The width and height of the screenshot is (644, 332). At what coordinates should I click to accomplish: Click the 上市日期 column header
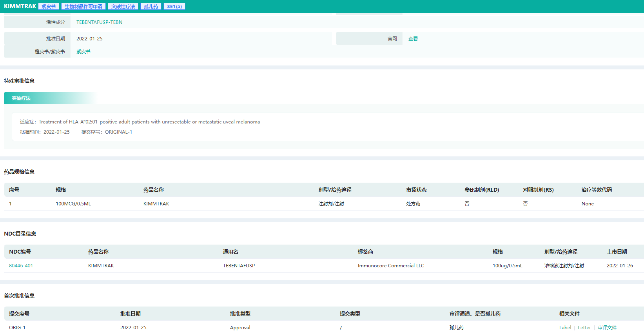617,252
